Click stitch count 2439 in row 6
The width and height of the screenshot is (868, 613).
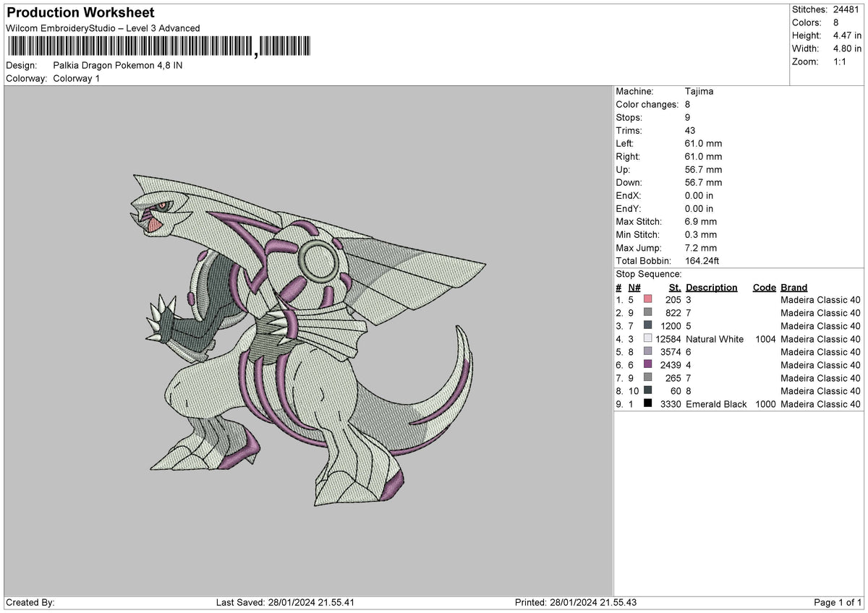(x=671, y=365)
